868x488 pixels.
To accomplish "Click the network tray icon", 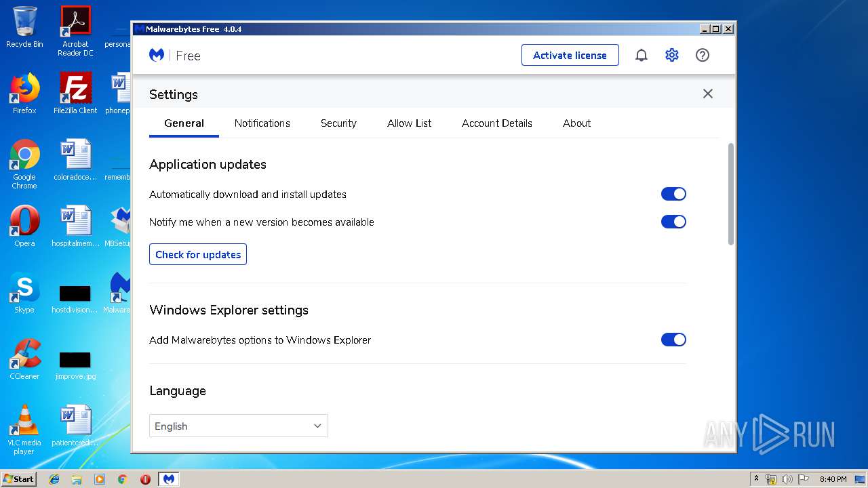I will [772, 479].
